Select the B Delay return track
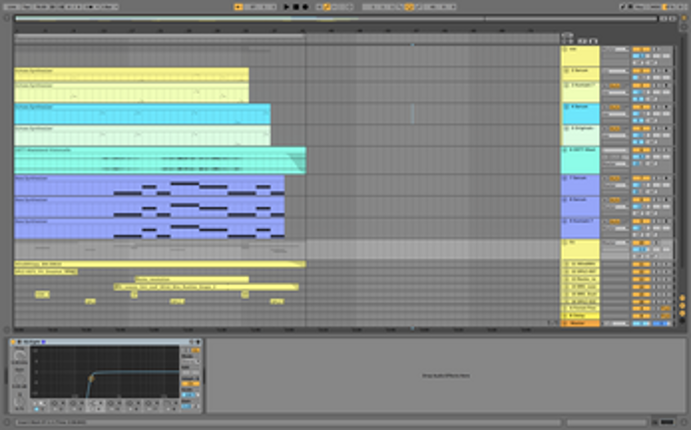Image resolution: width=691 pixels, height=430 pixels. 581,316
